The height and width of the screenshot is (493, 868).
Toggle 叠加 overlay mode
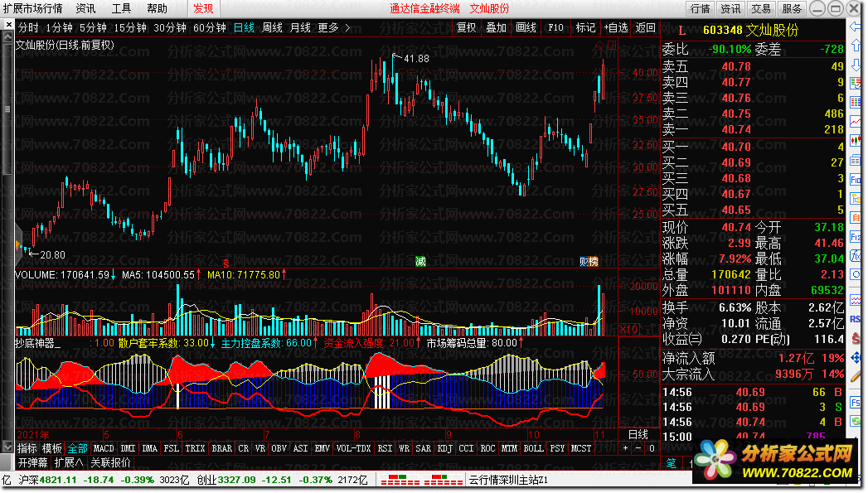(496, 27)
